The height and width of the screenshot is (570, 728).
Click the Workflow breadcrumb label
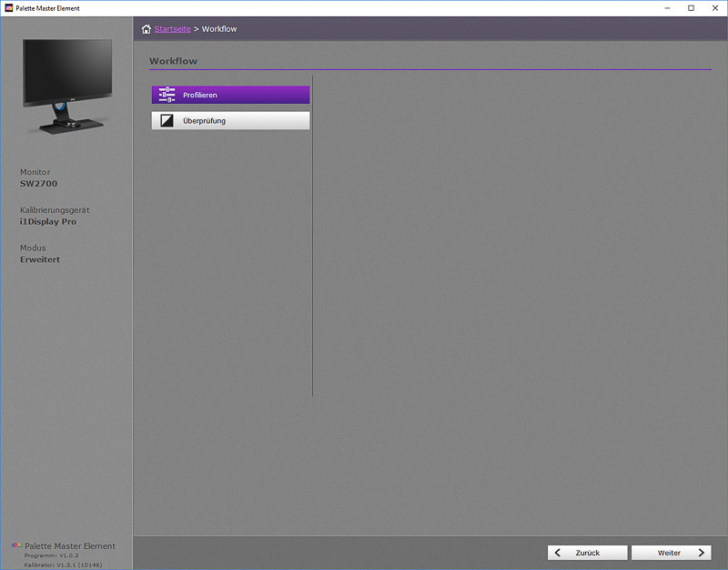pyautogui.click(x=219, y=29)
